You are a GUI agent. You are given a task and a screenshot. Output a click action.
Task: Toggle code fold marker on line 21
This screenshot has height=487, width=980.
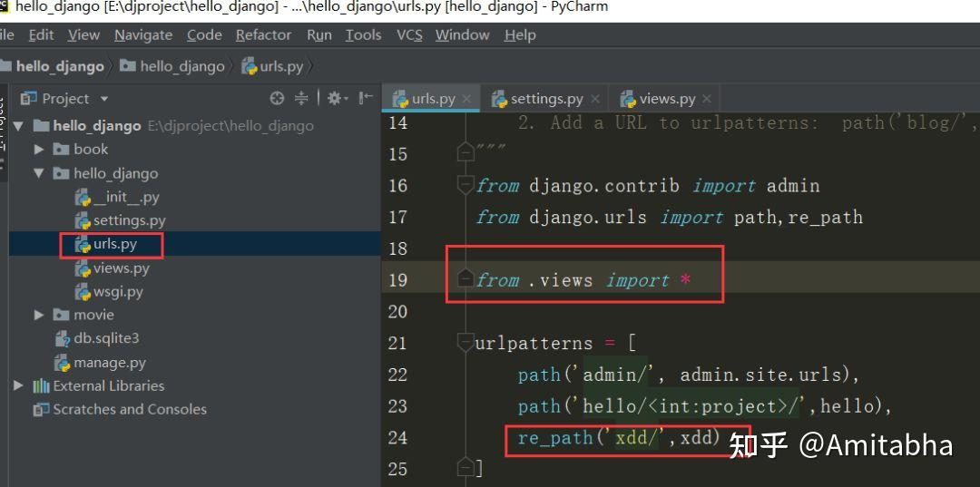(465, 343)
